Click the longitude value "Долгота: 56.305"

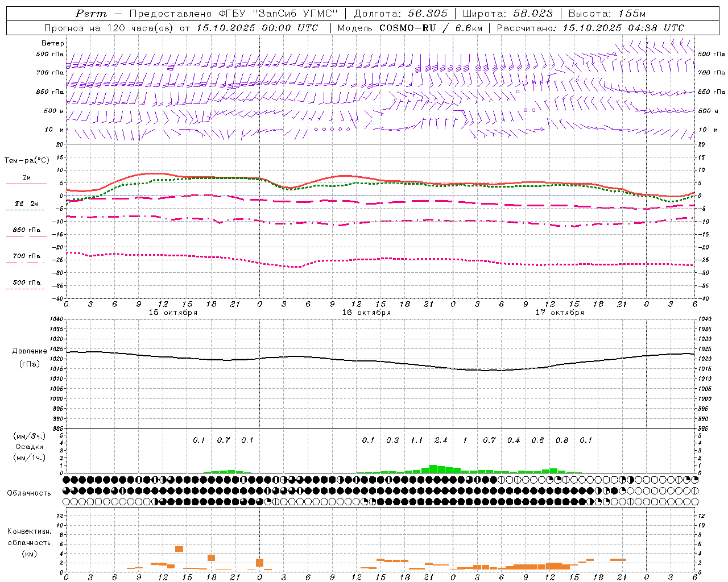401,14
